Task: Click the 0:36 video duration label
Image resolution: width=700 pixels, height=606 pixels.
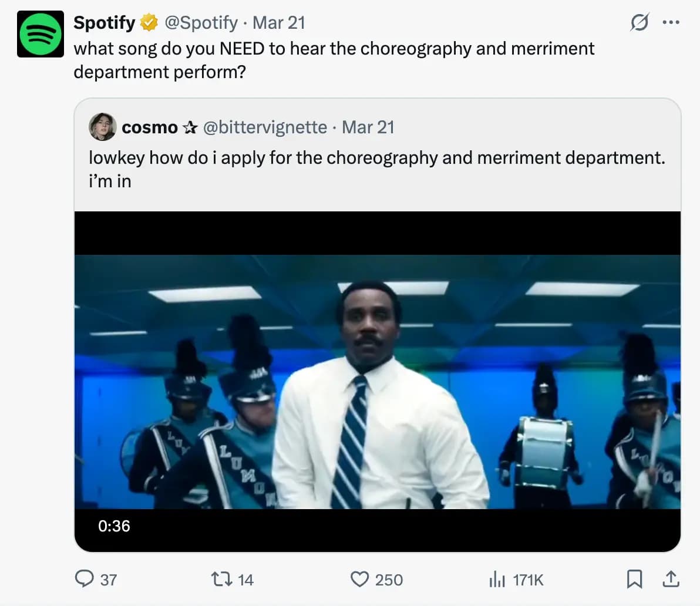Action: 114,526
